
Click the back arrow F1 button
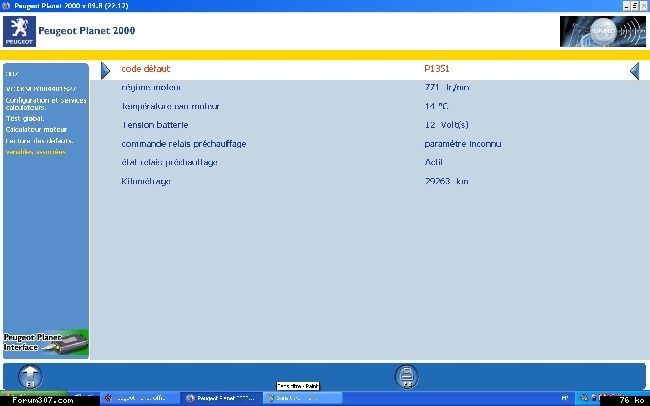(30, 377)
